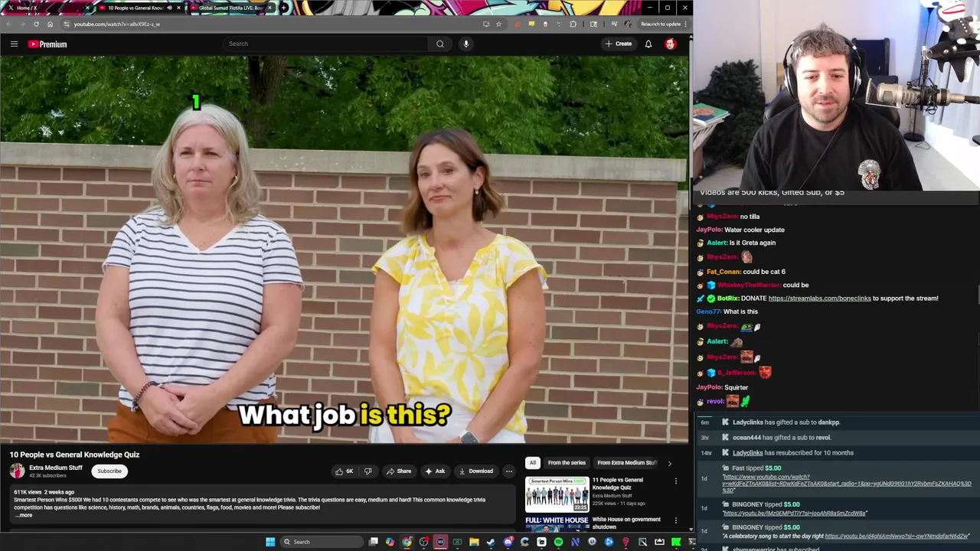Viewport: 980px width, 551px height.
Task: Open the Extra Medium Stuff channel avatar
Action: point(17,471)
